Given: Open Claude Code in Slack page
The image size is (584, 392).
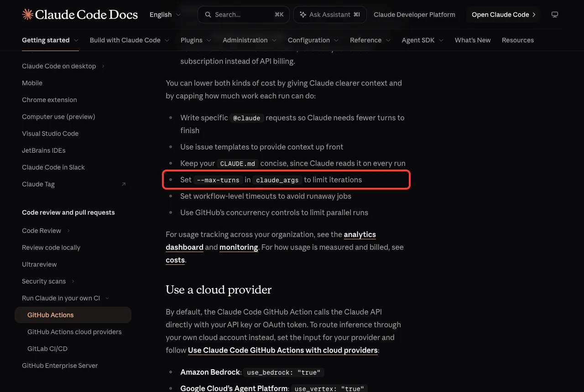Looking at the screenshot, I should (53, 167).
